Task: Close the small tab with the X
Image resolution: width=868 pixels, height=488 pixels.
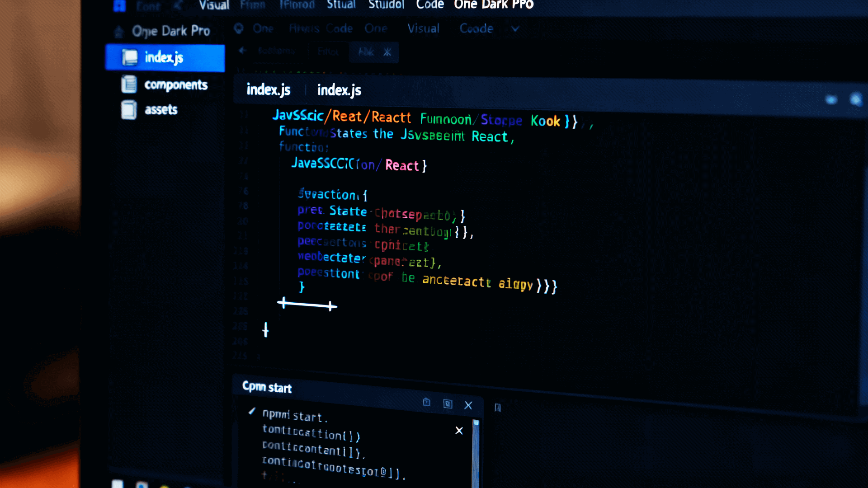Action: pos(387,52)
